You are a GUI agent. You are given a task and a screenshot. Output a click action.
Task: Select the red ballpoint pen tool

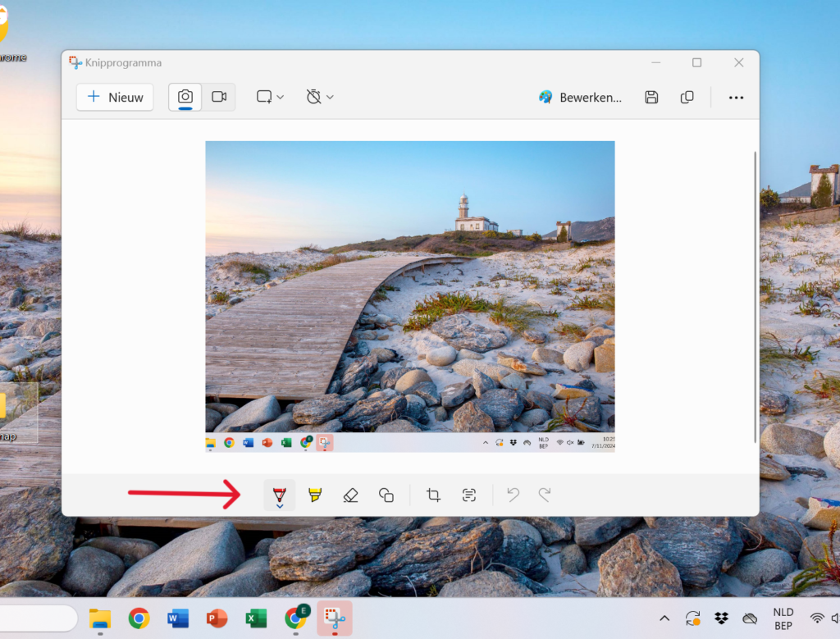(280, 495)
